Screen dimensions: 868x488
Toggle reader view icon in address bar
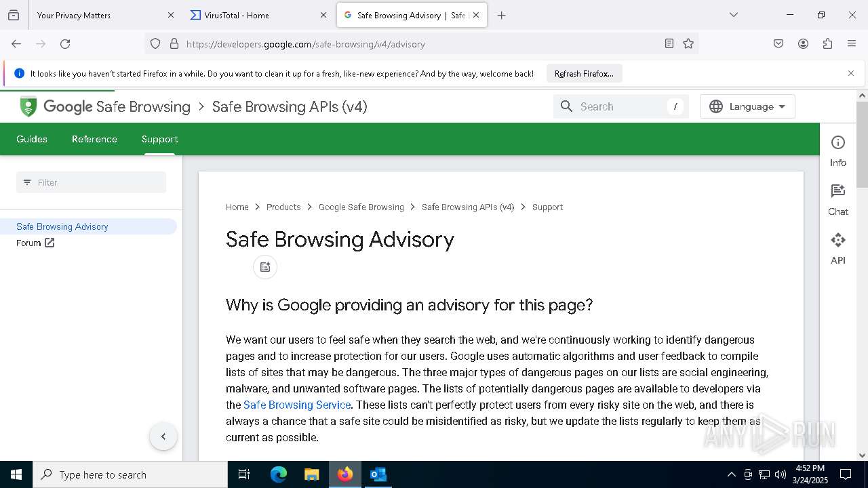pyautogui.click(x=669, y=44)
